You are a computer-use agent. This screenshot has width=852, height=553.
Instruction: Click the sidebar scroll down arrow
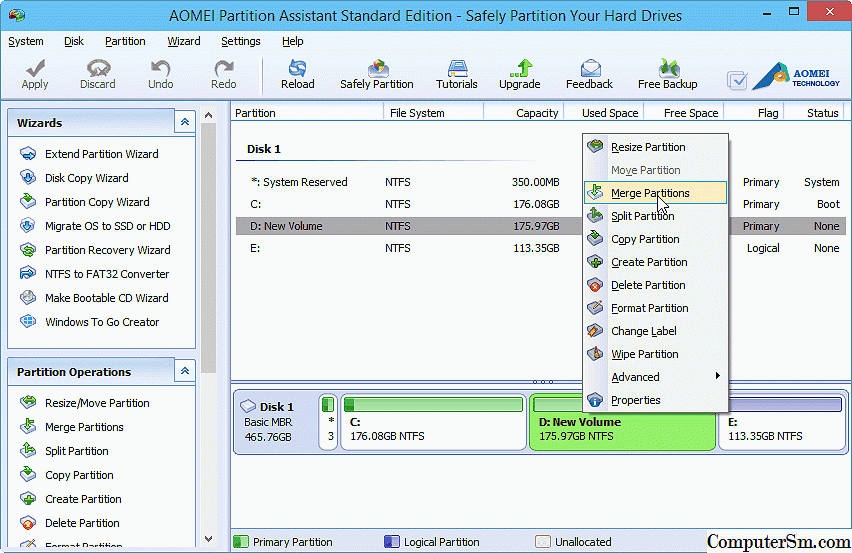click(208, 538)
